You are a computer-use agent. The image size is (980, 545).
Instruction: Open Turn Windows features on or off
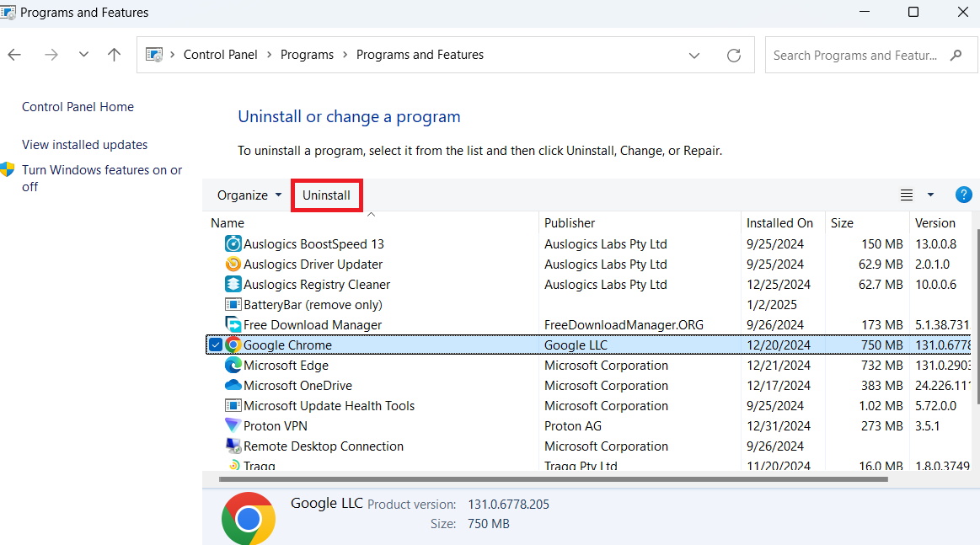[102, 178]
